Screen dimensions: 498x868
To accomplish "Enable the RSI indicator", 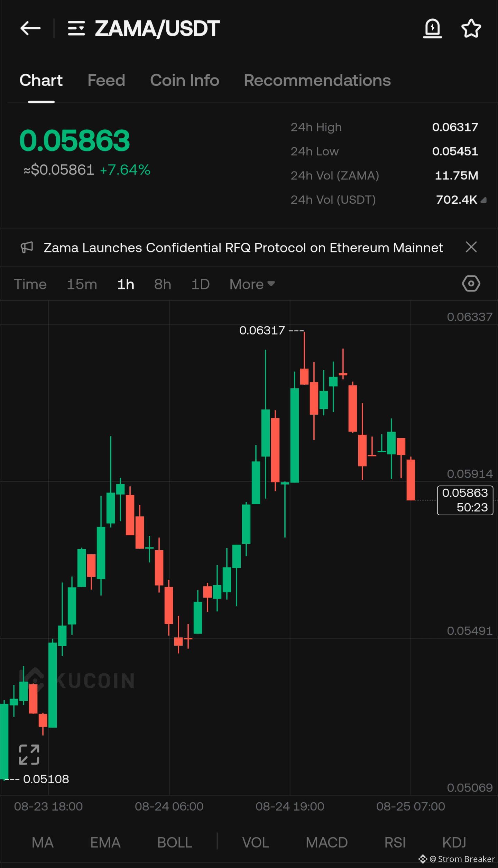I will tap(395, 843).
